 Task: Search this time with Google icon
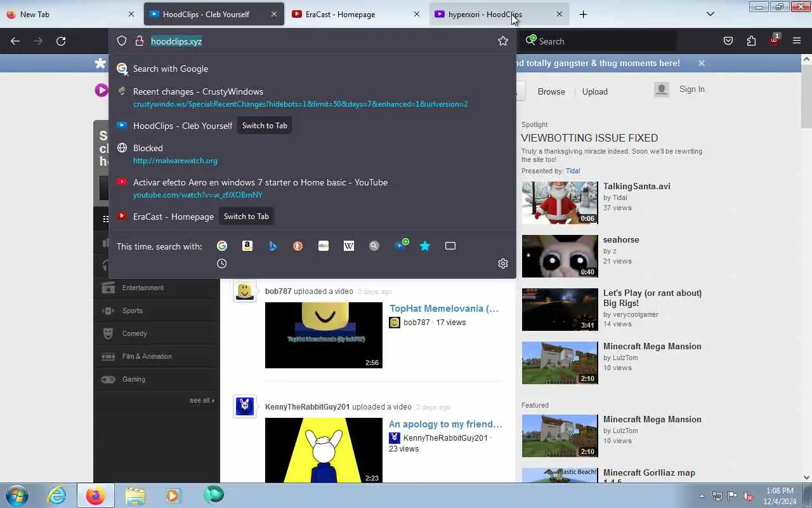point(222,246)
